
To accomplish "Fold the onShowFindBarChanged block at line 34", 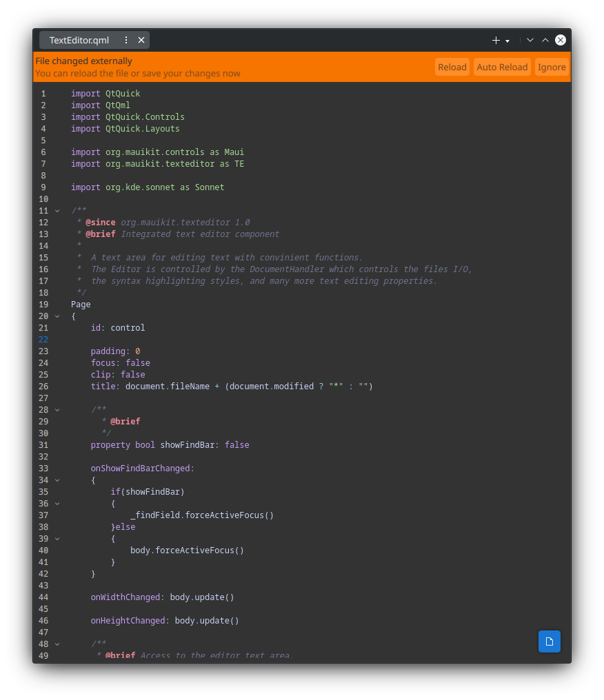I will pyautogui.click(x=57, y=480).
